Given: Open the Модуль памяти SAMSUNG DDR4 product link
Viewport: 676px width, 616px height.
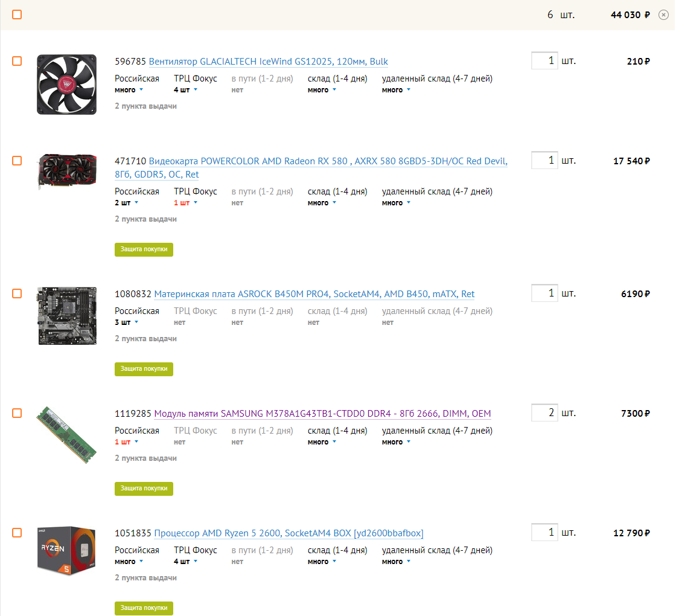Looking at the screenshot, I should coord(322,414).
